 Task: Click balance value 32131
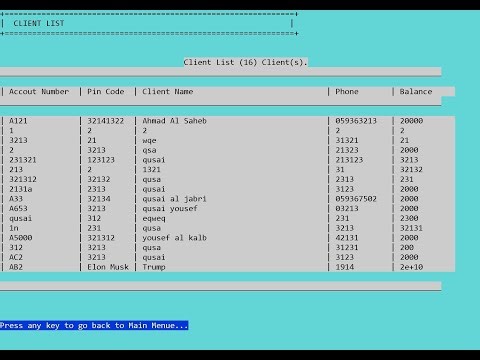point(411,228)
